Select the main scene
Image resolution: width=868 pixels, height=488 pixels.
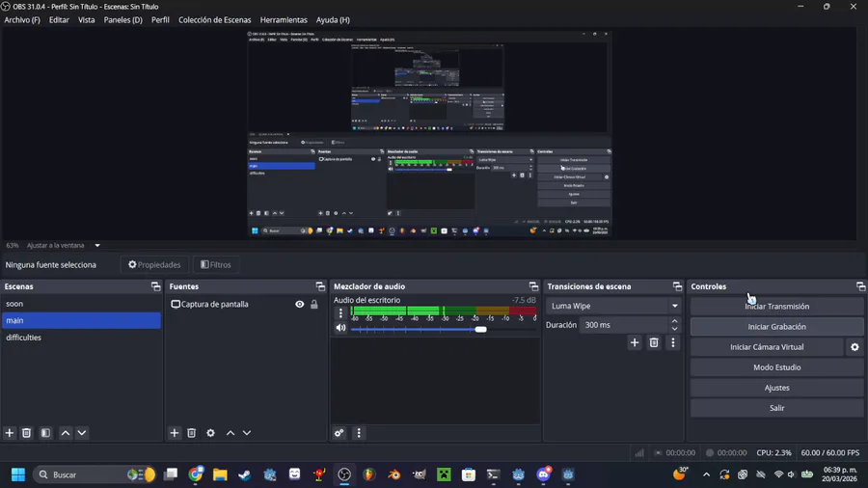(x=81, y=320)
